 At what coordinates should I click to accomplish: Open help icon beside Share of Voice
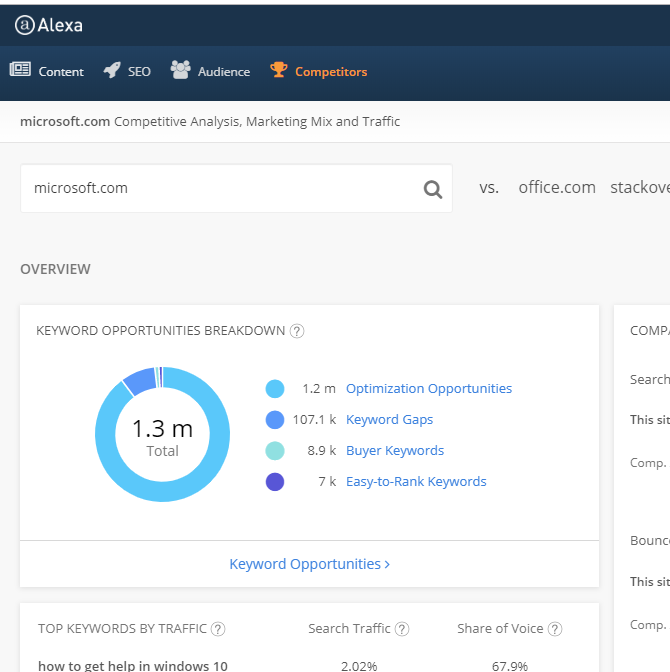pyautogui.click(x=555, y=629)
